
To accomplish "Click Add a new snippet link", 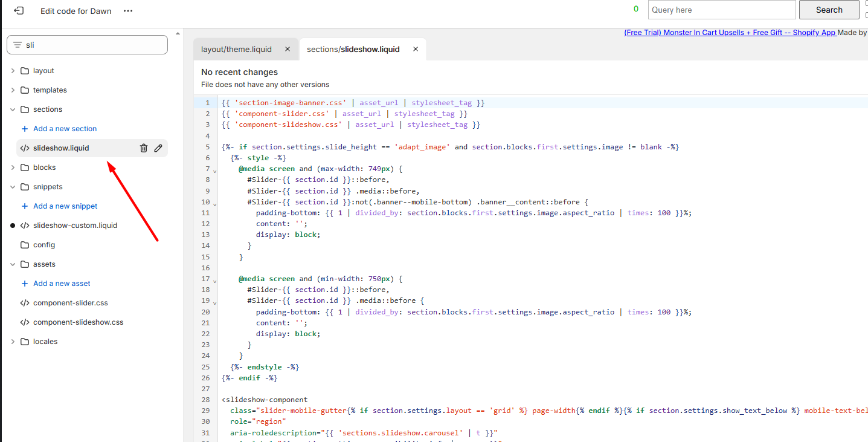I will click(x=65, y=206).
